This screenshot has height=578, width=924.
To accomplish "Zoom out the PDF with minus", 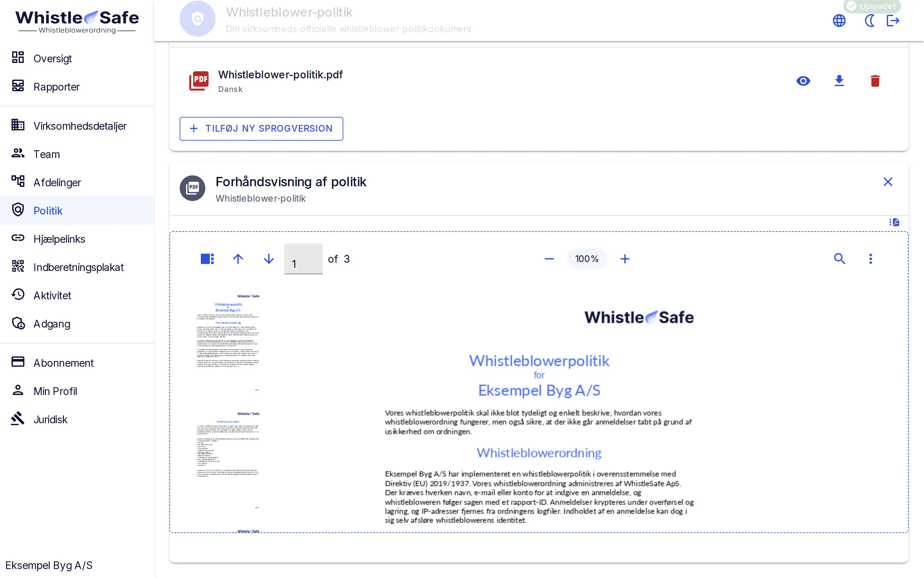I will coord(549,259).
